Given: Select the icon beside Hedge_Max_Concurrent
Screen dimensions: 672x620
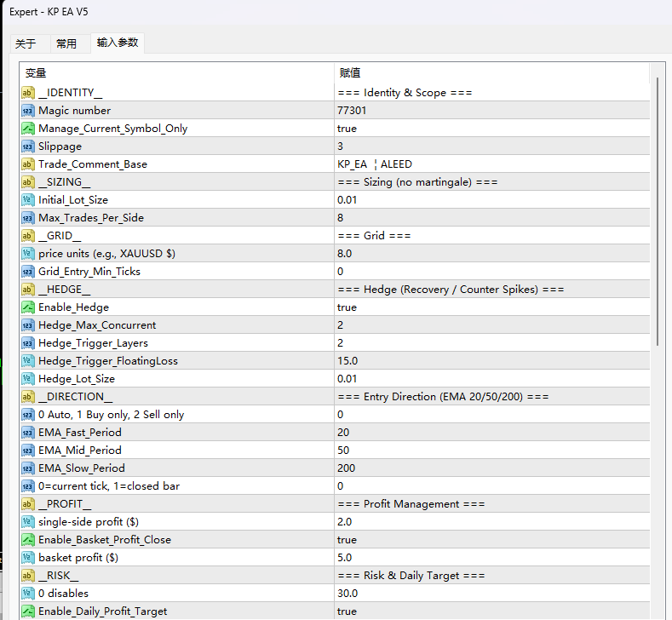Looking at the screenshot, I should coord(27,325).
